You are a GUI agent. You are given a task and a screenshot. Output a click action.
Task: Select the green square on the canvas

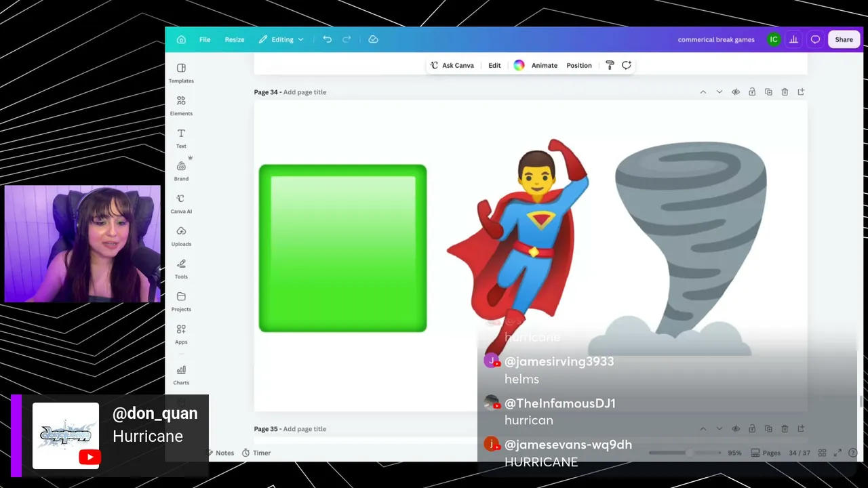coord(342,248)
